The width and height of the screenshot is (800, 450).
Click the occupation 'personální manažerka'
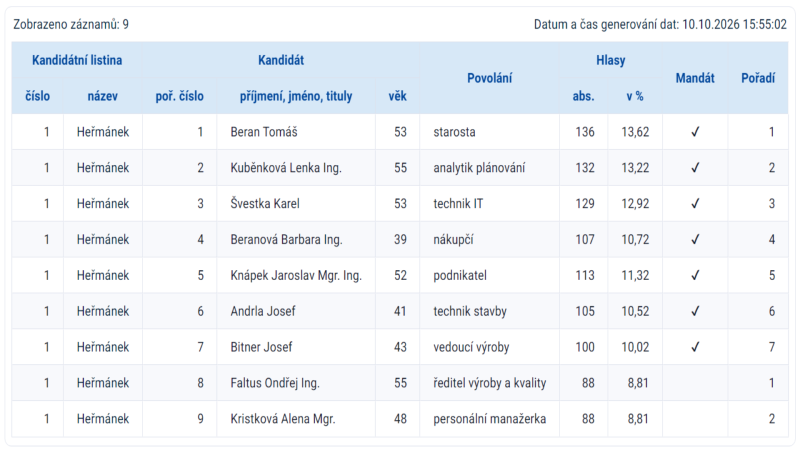tap(489, 419)
